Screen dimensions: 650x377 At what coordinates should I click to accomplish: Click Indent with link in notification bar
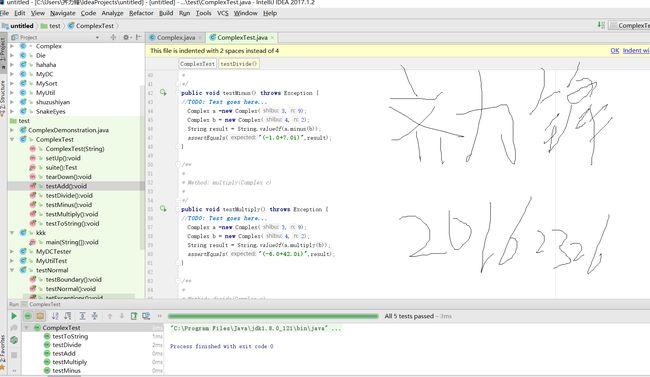tap(636, 51)
